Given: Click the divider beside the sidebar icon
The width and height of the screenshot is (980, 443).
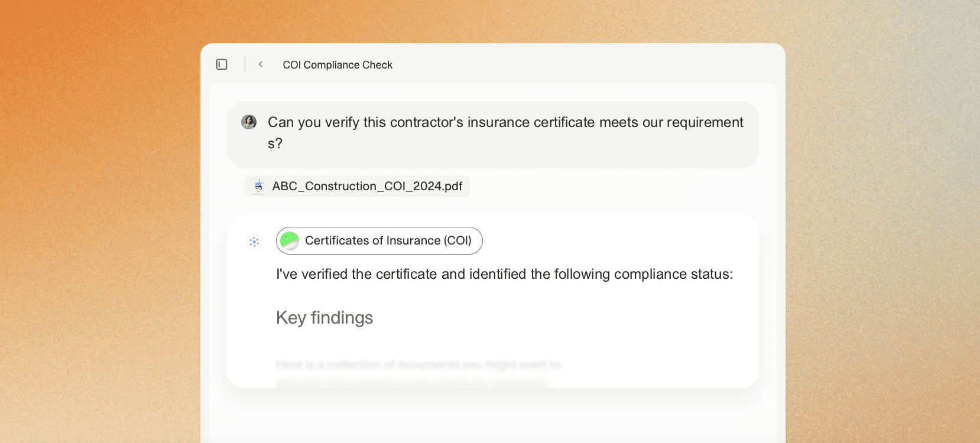Looking at the screenshot, I should pos(245,64).
